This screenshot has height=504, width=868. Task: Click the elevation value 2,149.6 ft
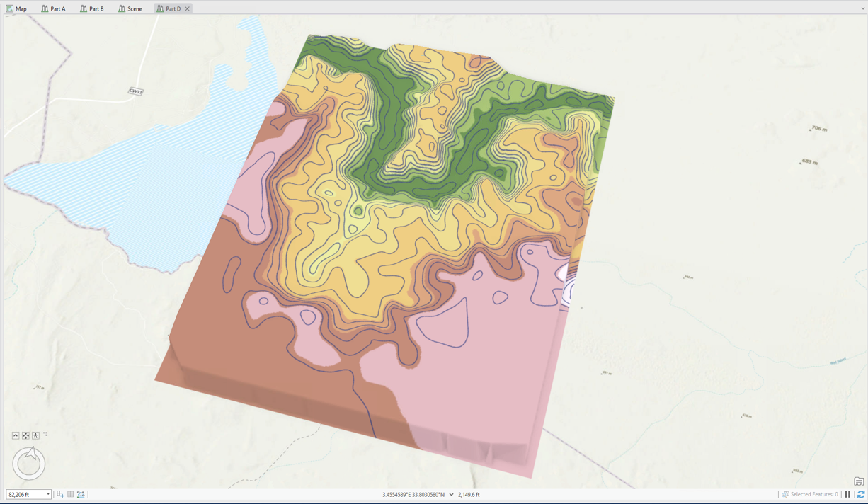[x=469, y=495]
